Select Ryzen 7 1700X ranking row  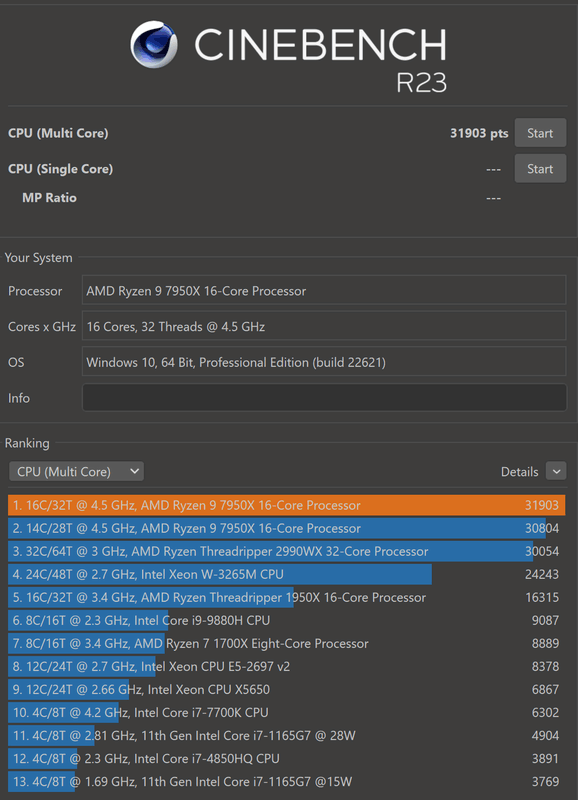[x=287, y=643]
